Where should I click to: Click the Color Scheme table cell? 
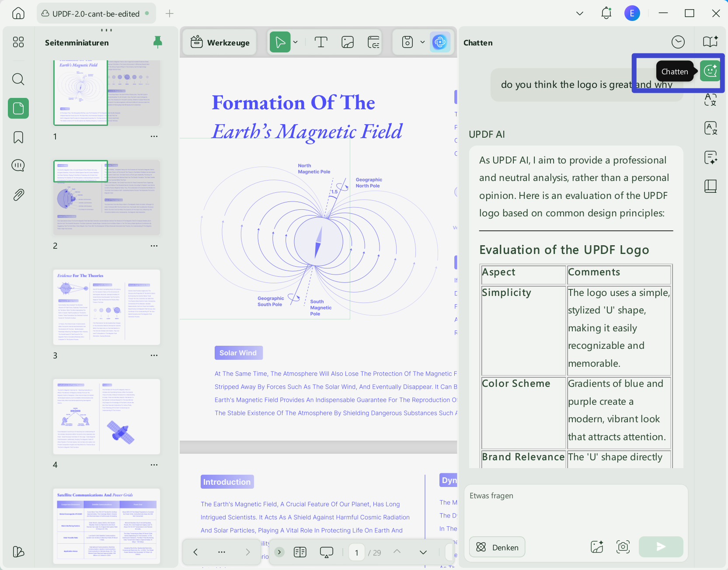click(x=523, y=413)
